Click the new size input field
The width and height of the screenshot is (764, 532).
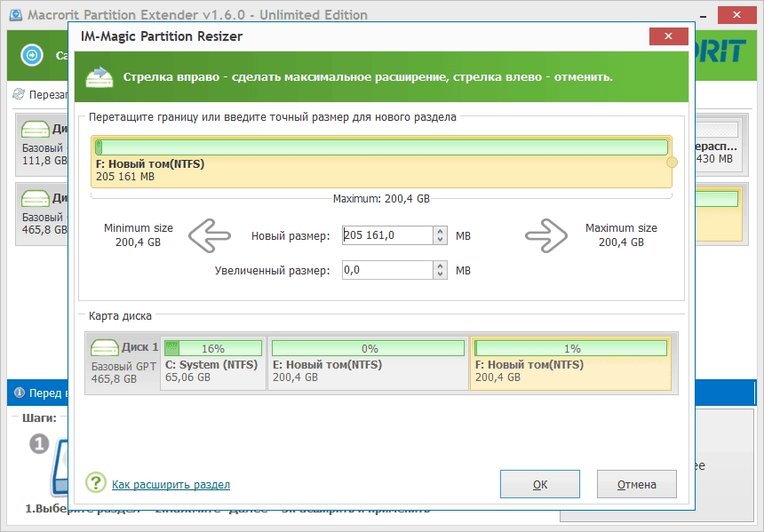[387, 235]
